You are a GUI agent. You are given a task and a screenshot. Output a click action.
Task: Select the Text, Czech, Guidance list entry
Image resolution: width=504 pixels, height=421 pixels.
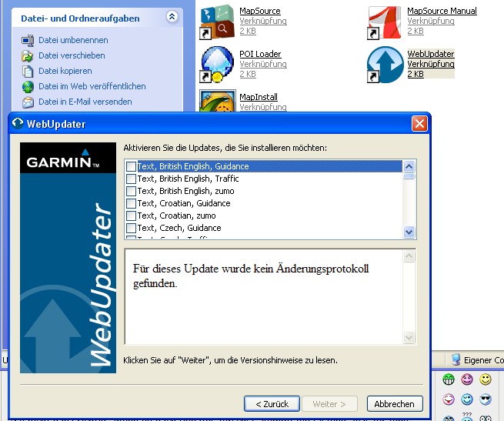[x=179, y=228]
